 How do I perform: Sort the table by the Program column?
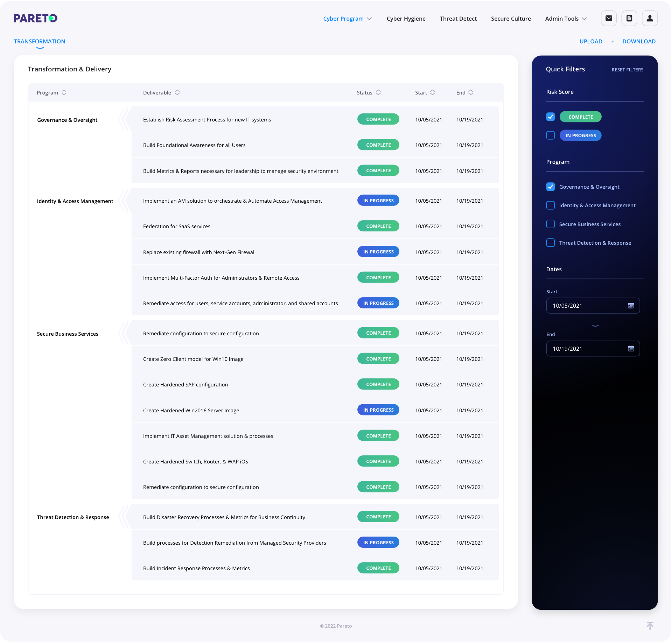(x=64, y=92)
